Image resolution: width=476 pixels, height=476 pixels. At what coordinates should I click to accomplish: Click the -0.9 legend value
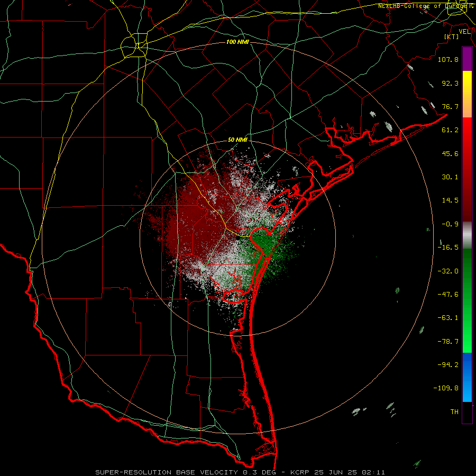click(x=450, y=224)
